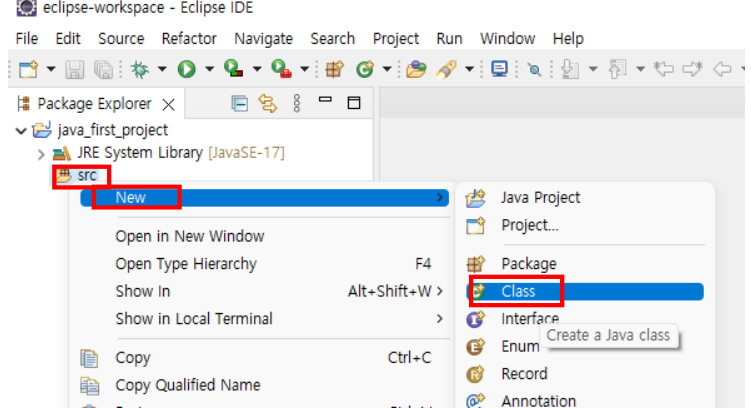
Task: Click the Open Type toolbar icon
Action: point(416,69)
